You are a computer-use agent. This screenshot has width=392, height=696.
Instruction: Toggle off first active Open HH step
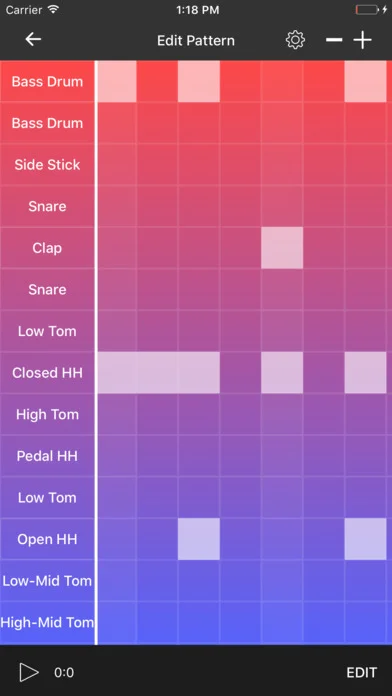coord(199,539)
